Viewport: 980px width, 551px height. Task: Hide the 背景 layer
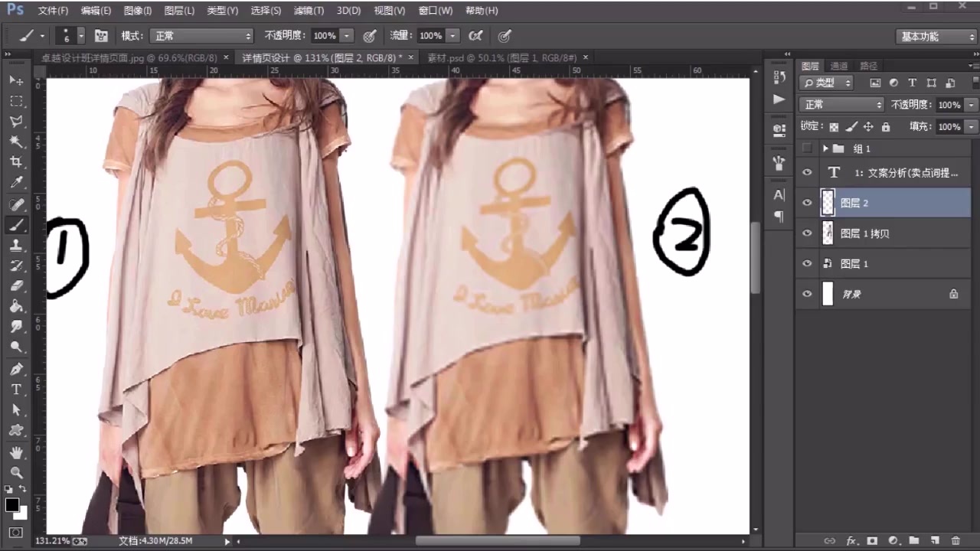[806, 294]
